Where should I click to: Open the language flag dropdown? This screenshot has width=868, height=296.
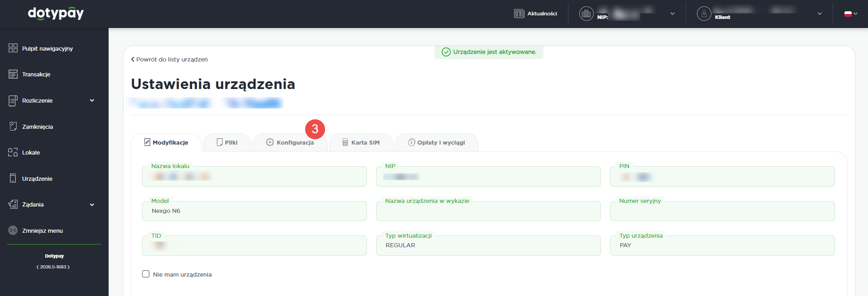click(851, 14)
